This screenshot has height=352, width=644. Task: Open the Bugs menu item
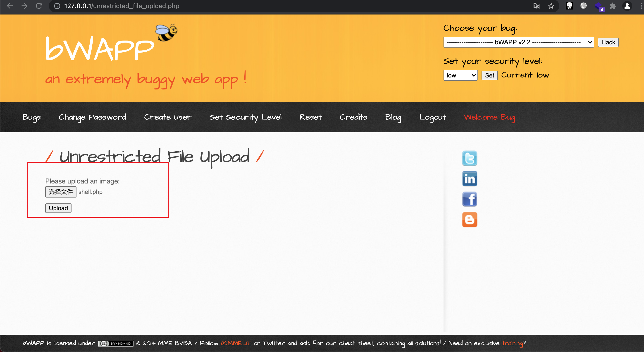coord(31,117)
